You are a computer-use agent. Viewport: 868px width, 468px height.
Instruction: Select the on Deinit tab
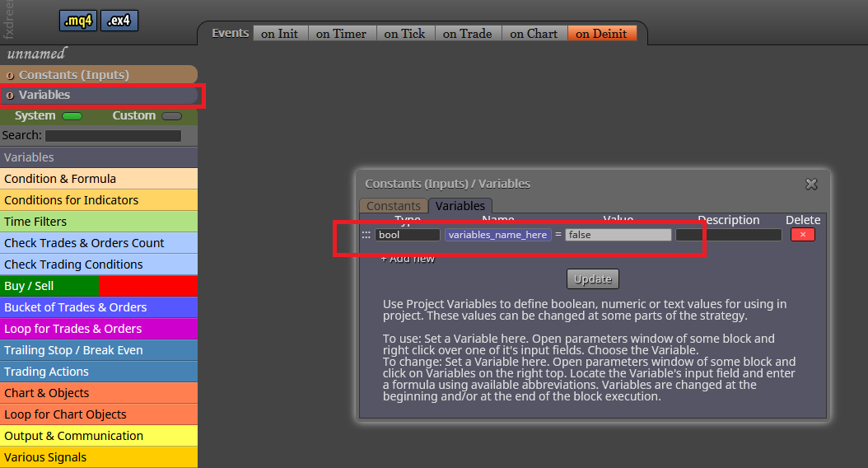(601, 34)
